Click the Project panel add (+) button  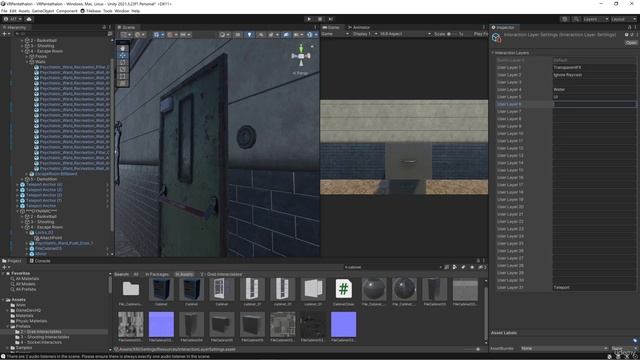5,267
